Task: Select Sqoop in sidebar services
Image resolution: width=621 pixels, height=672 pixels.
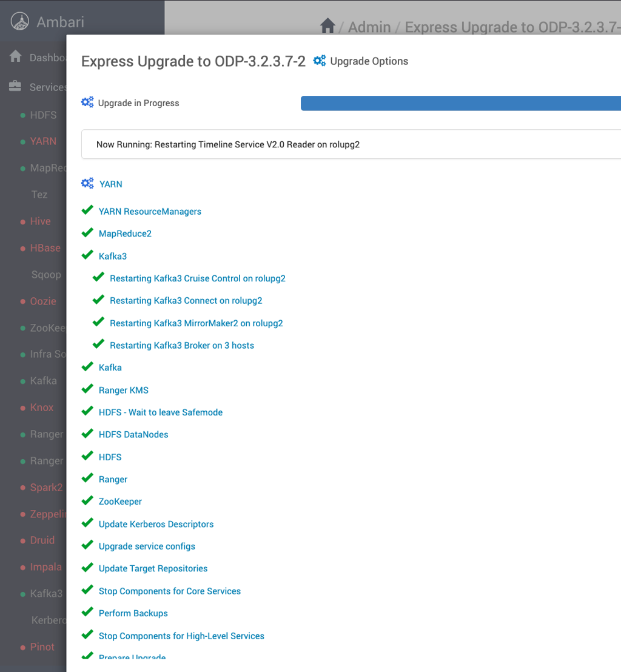Action: pos(46,275)
